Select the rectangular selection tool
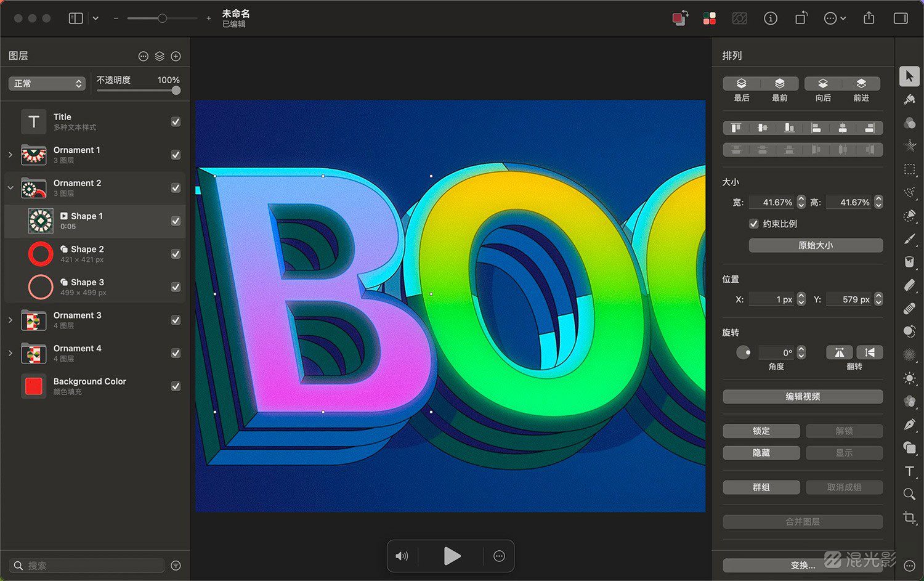The width and height of the screenshot is (924, 581). (x=909, y=169)
